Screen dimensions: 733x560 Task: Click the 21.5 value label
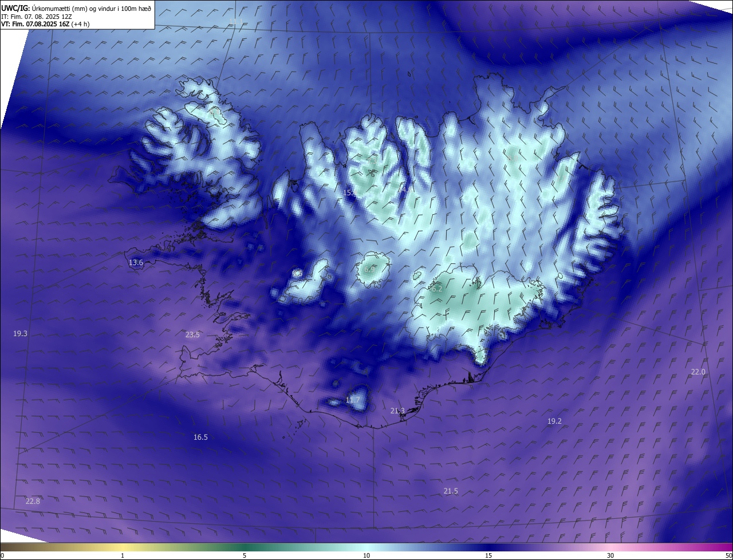tap(451, 491)
